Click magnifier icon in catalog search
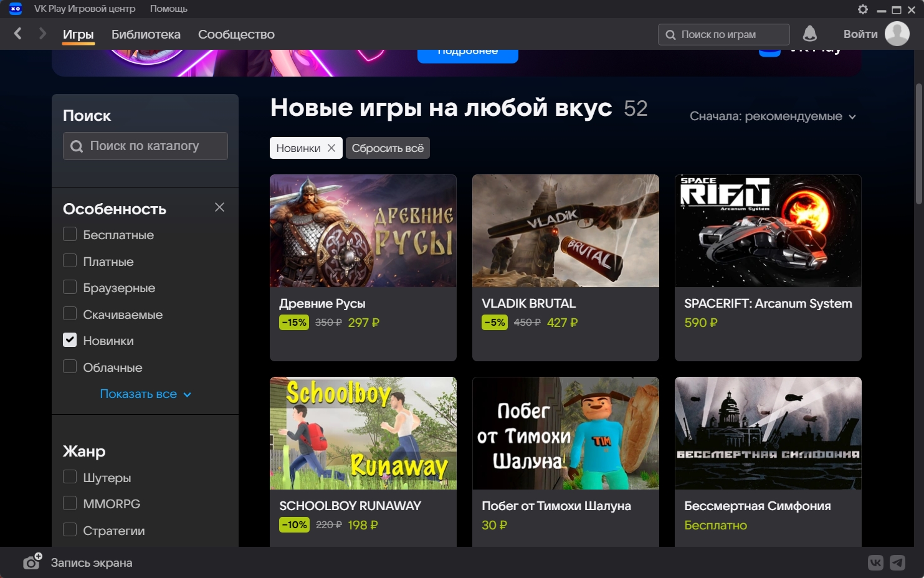The image size is (924, 578). [77, 146]
